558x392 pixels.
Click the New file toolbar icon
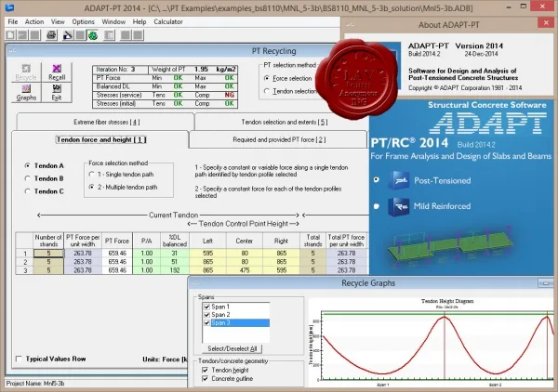(x=10, y=34)
